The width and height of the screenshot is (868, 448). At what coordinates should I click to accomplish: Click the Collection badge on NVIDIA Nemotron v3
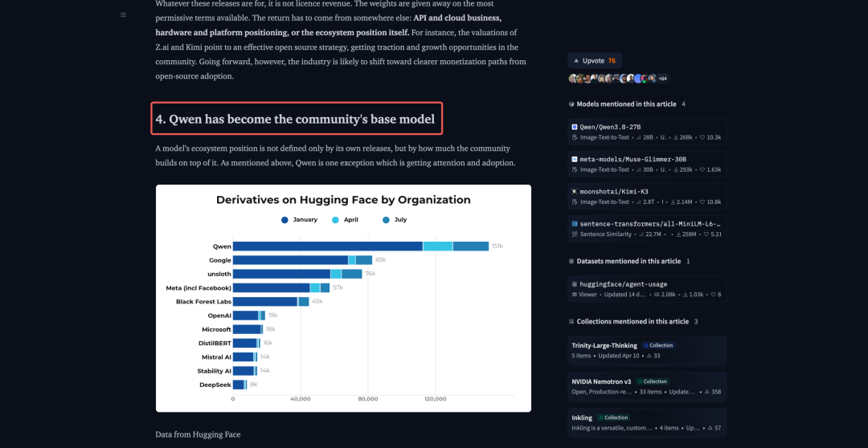[652, 381]
